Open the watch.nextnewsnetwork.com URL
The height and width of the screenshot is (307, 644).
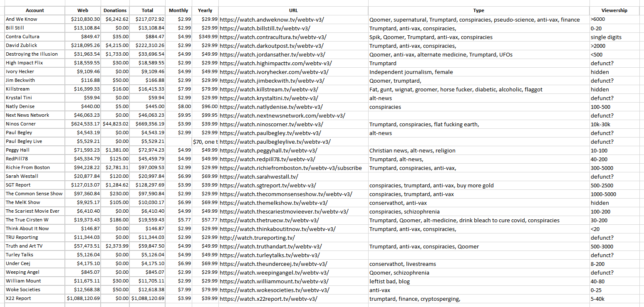pos(282,115)
